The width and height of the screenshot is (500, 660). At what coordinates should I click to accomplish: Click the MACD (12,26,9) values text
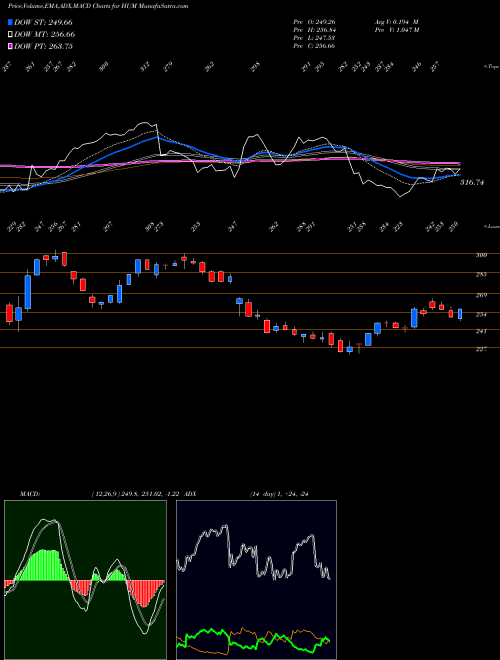click(x=136, y=494)
